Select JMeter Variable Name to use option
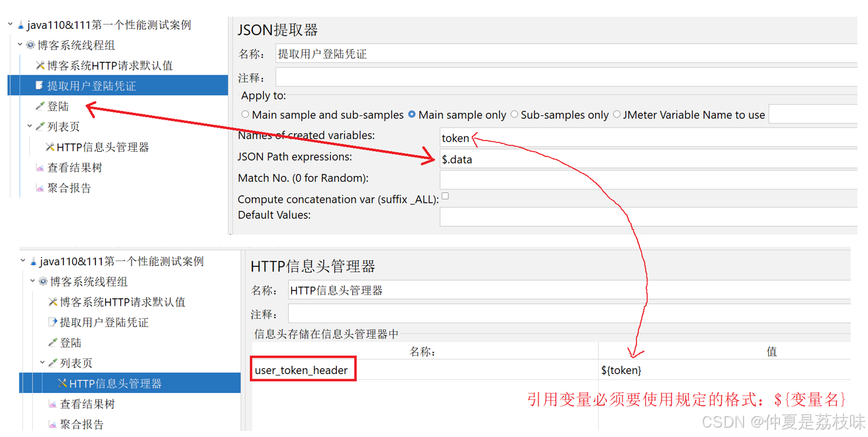 pos(617,115)
